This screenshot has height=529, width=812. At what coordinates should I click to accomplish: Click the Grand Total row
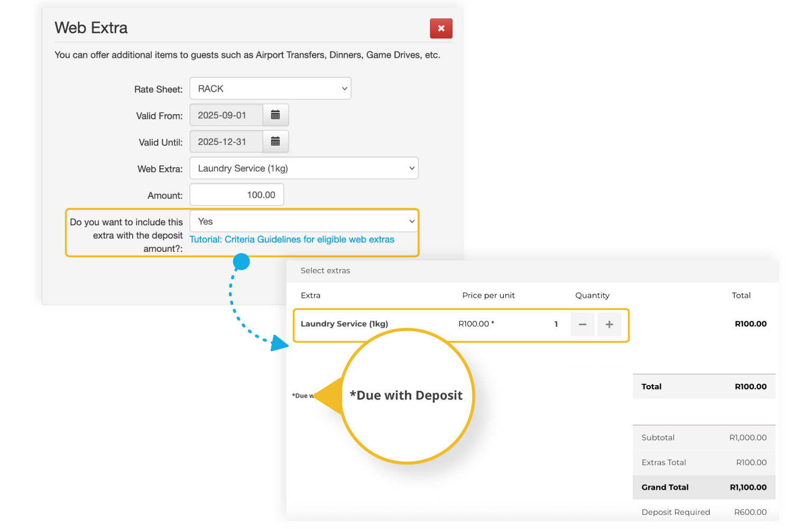click(x=703, y=487)
